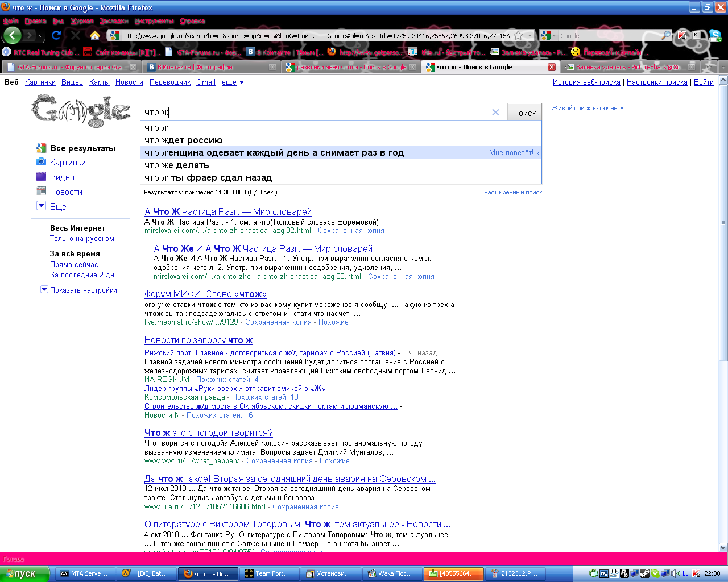This screenshot has width=728, height=582.
Task: Switch to the MTA Server taskbar window
Action: [x=85, y=573]
